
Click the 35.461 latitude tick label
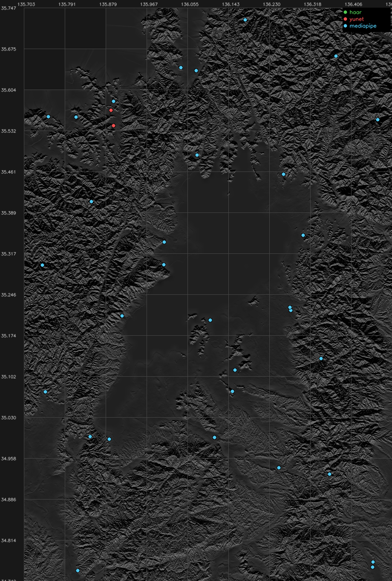point(9,172)
